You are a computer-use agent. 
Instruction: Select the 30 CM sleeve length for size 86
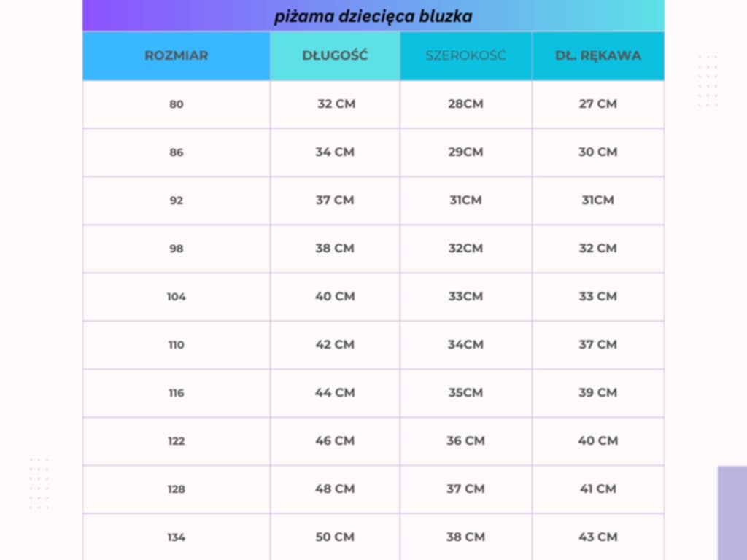pyautogui.click(x=597, y=152)
